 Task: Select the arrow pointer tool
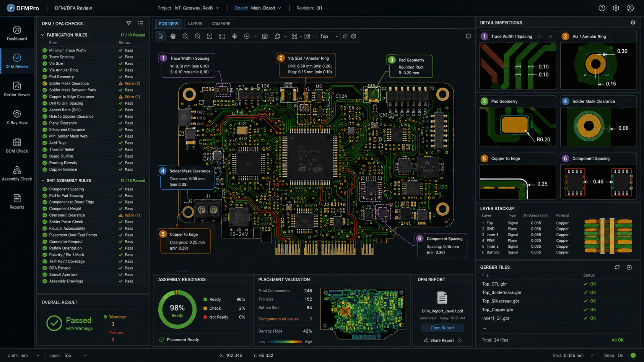160,36
